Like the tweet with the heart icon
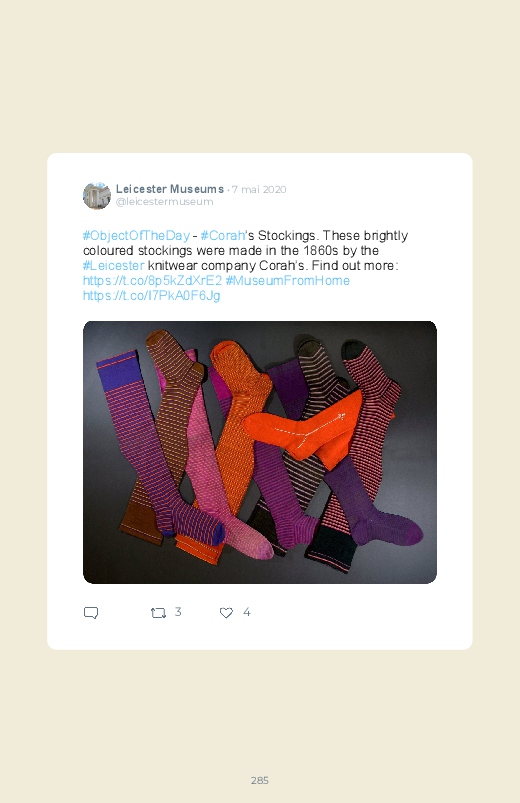Viewport: 520px width, 803px height. click(226, 612)
